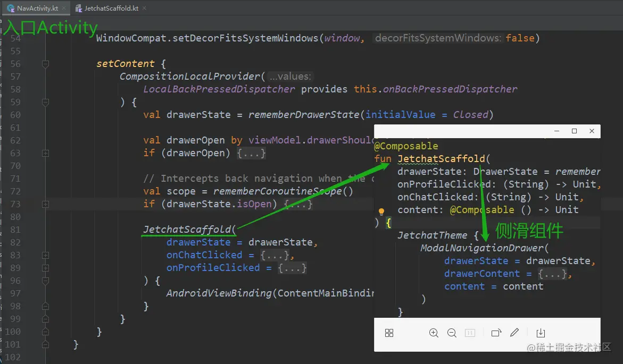Click 'this.onBackPressedDispatcher' on line 58
The image size is (623, 364).
[x=436, y=89]
